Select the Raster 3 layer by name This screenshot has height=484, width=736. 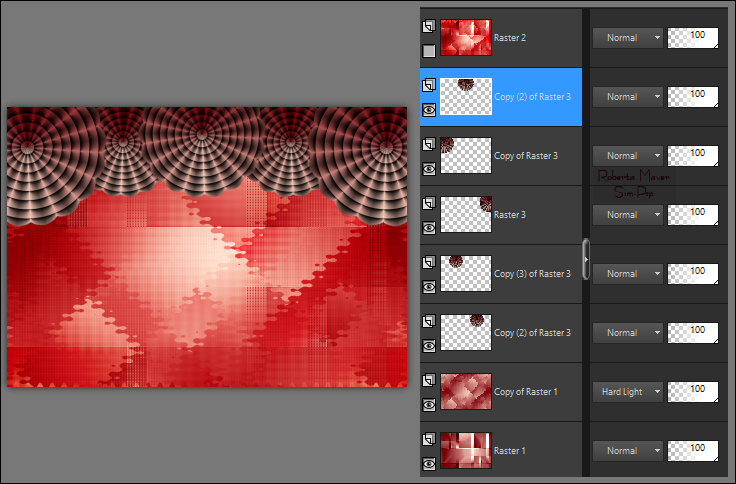511,215
